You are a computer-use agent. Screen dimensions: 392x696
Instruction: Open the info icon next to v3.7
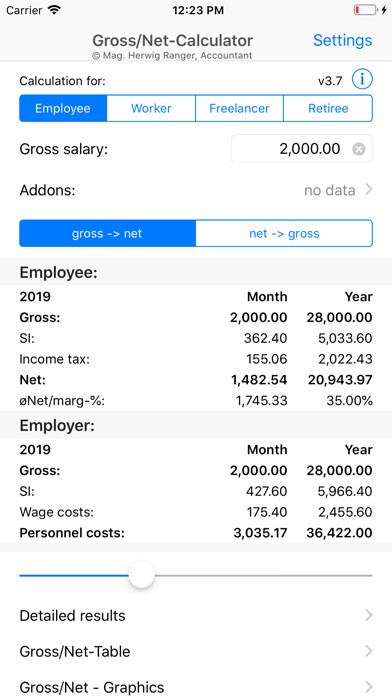click(362, 80)
